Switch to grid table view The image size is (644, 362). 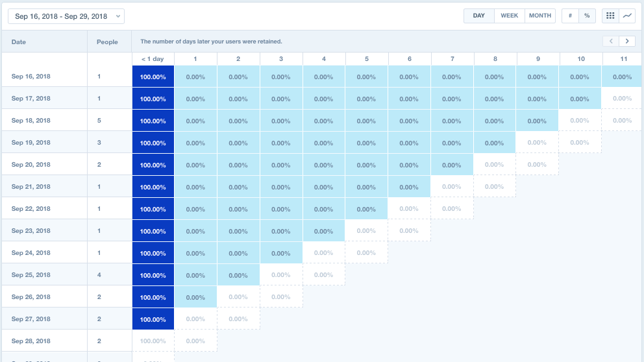[x=610, y=16]
